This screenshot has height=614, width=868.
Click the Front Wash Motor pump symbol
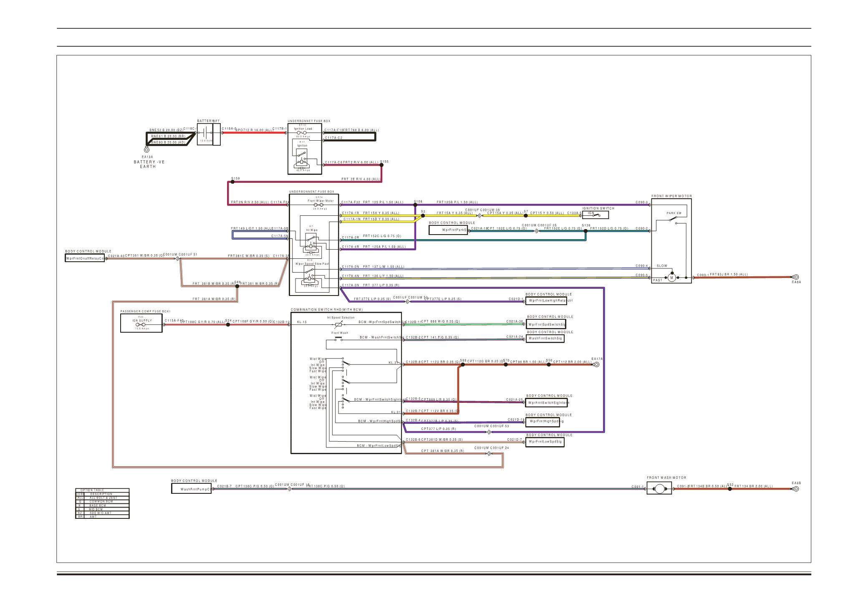tap(659, 489)
